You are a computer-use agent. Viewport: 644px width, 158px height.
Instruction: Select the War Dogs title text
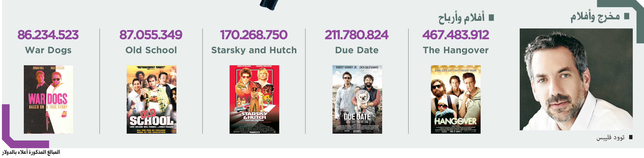click(48, 50)
